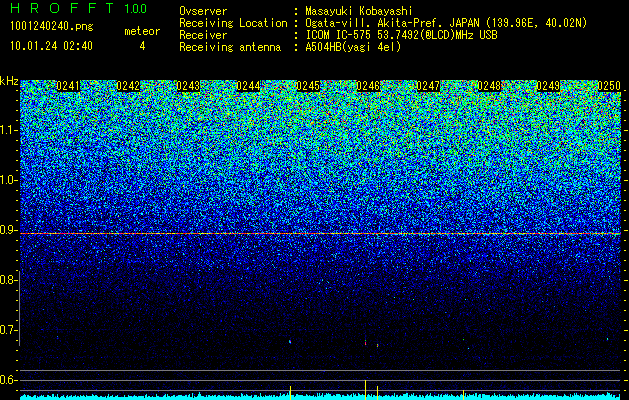The width and height of the screenshot is (629, 400).
Task: Click the red carrier line at 0.9 kHz
Action: [320, 234]
